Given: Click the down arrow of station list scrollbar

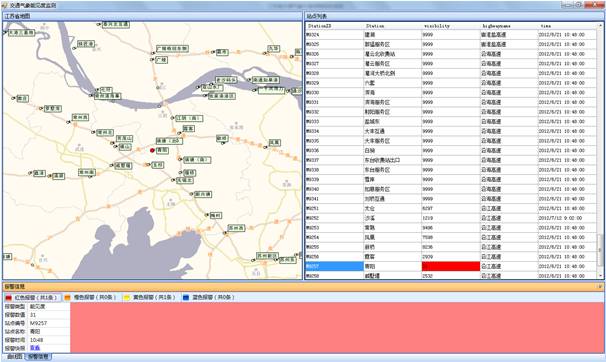Looking at the screenshot, I should click(600, 275).
